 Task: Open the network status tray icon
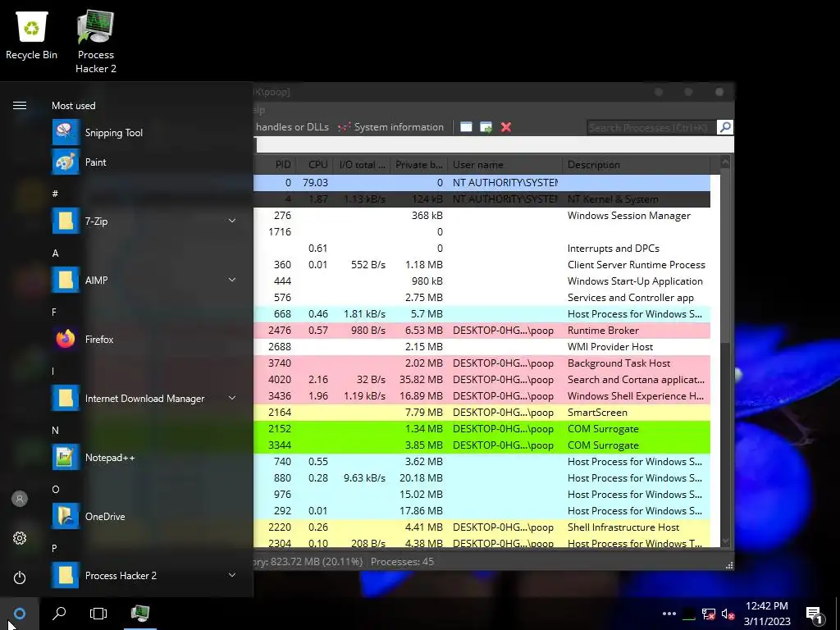[708, 614]
